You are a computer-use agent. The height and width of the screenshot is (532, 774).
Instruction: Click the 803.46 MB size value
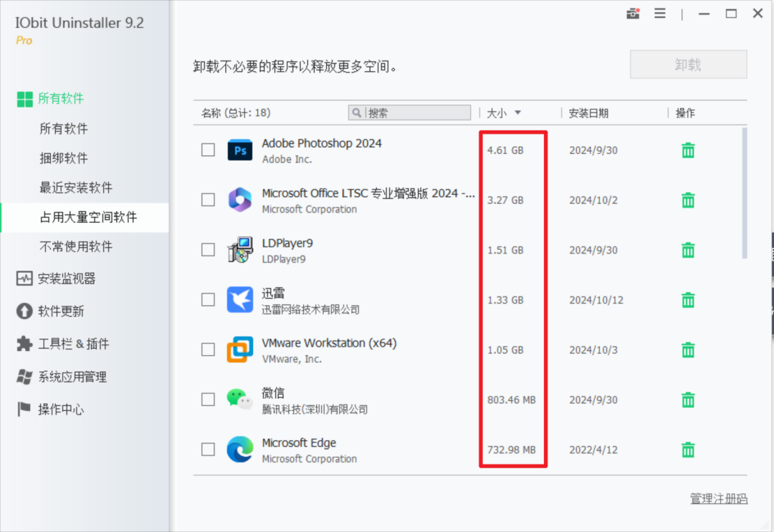512,400
